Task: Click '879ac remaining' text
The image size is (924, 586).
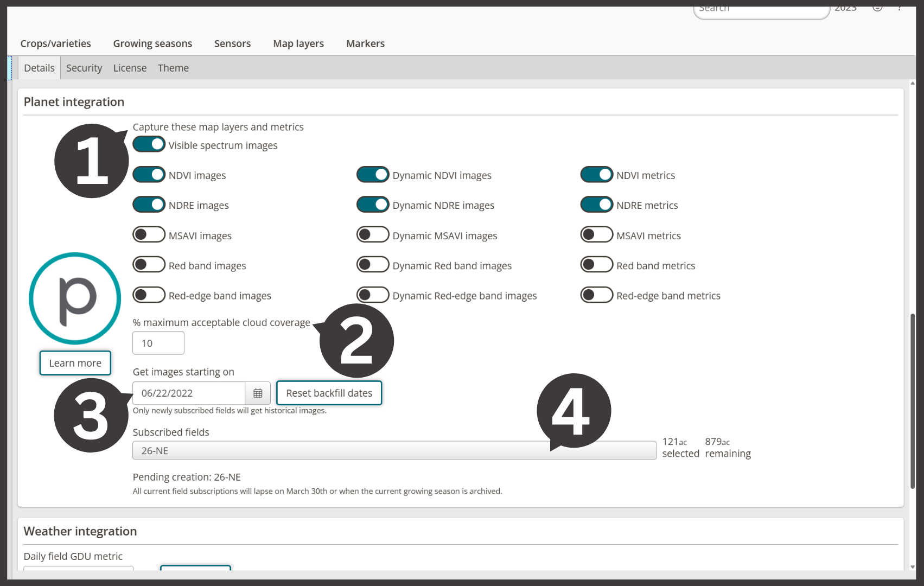Action: tap(728, 448)
